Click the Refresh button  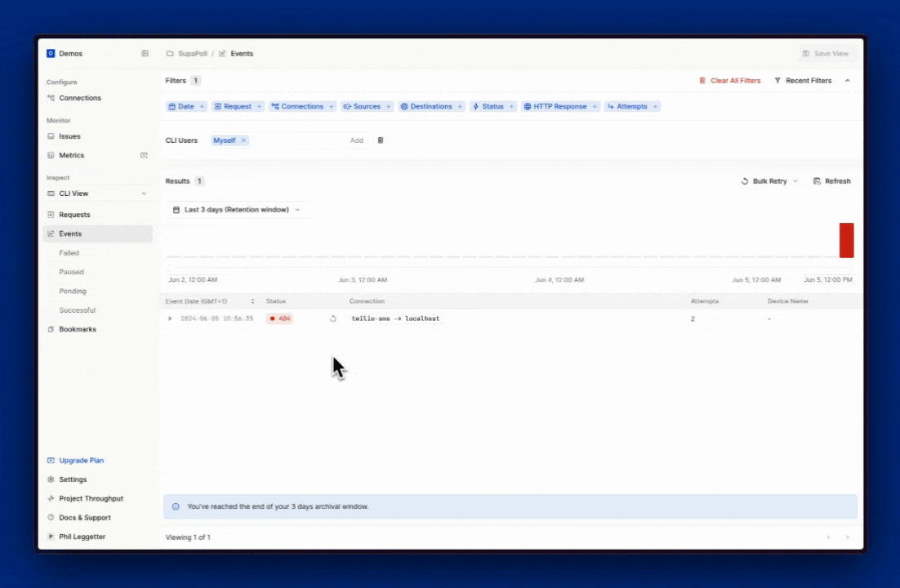coord(831,181)
